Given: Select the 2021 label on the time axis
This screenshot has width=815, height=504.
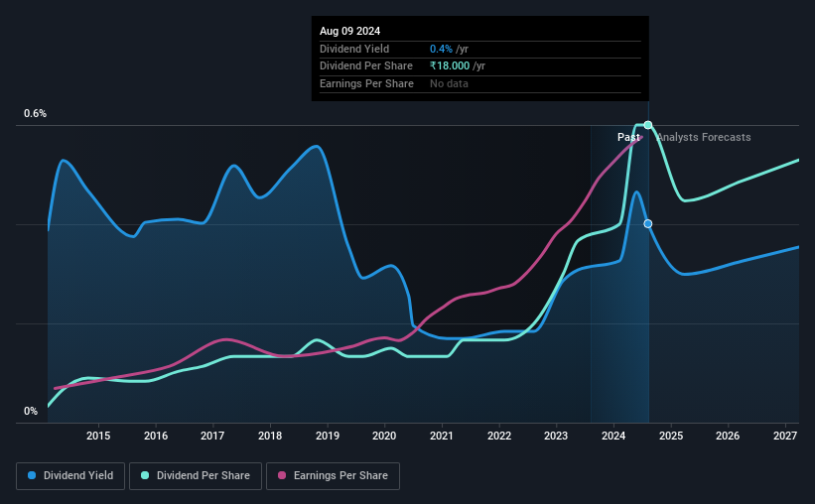Looking at the screenshot, I should 442,436.
